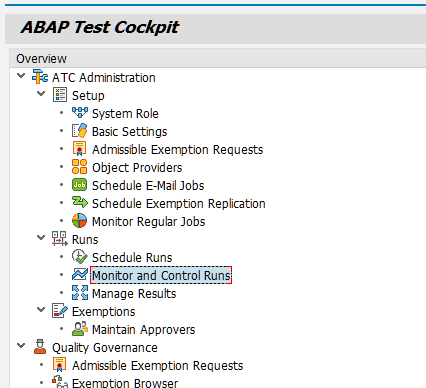Select the Exemption Browser entry

(125, 383)
